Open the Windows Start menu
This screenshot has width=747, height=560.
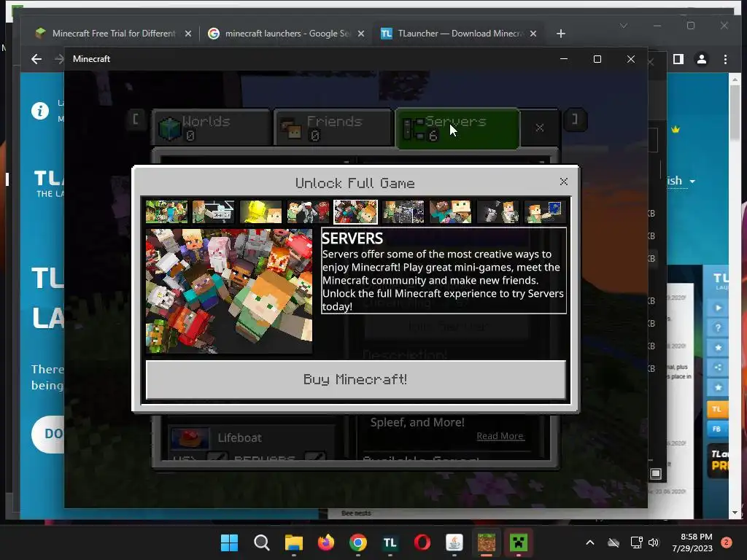point(229,542)
